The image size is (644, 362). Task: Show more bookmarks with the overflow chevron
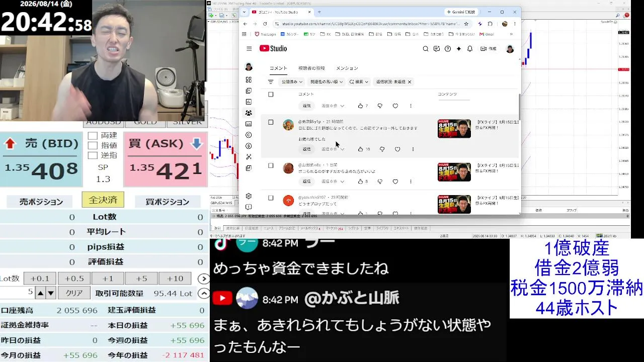tap(511, 34)
